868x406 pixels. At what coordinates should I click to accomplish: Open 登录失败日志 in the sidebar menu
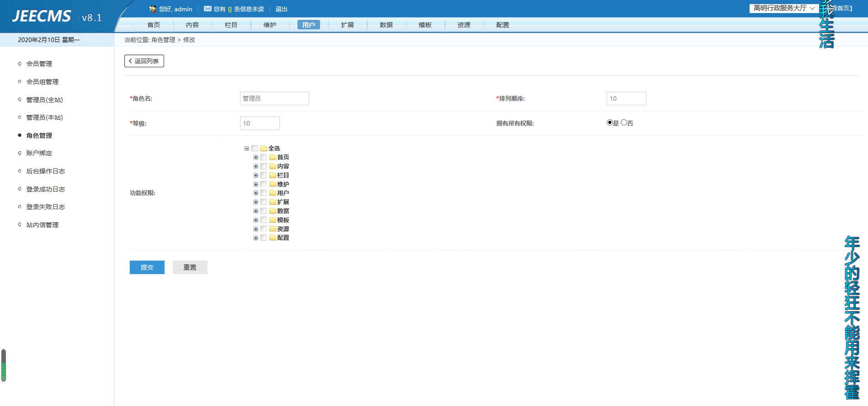pos(46,207)
